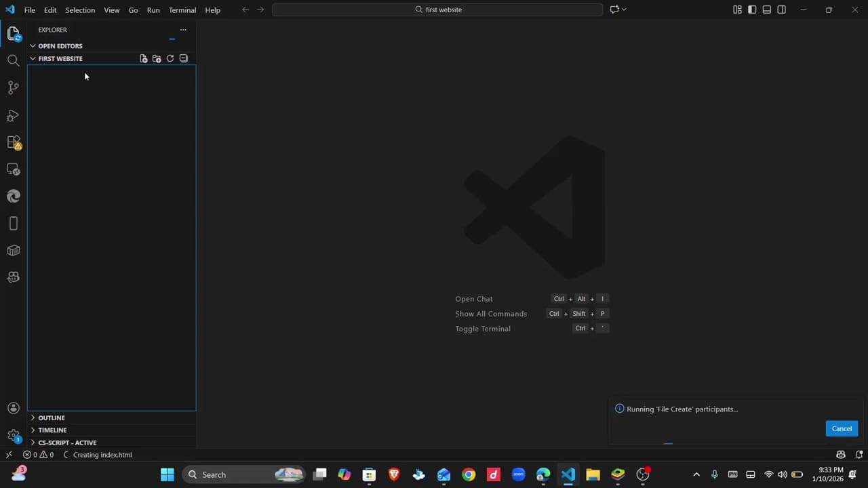Cancel the running File Create participants
The image size is (868, 488).
tap(842, 428)
